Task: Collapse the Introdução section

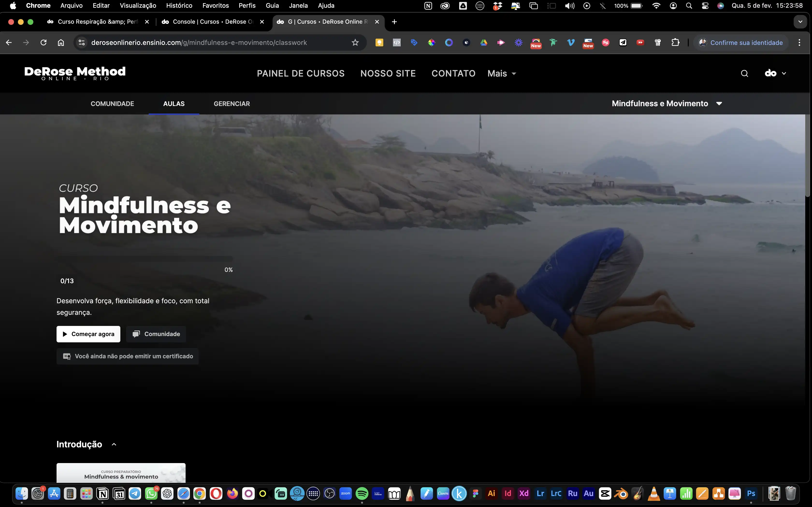Action: tap(114, 444)
